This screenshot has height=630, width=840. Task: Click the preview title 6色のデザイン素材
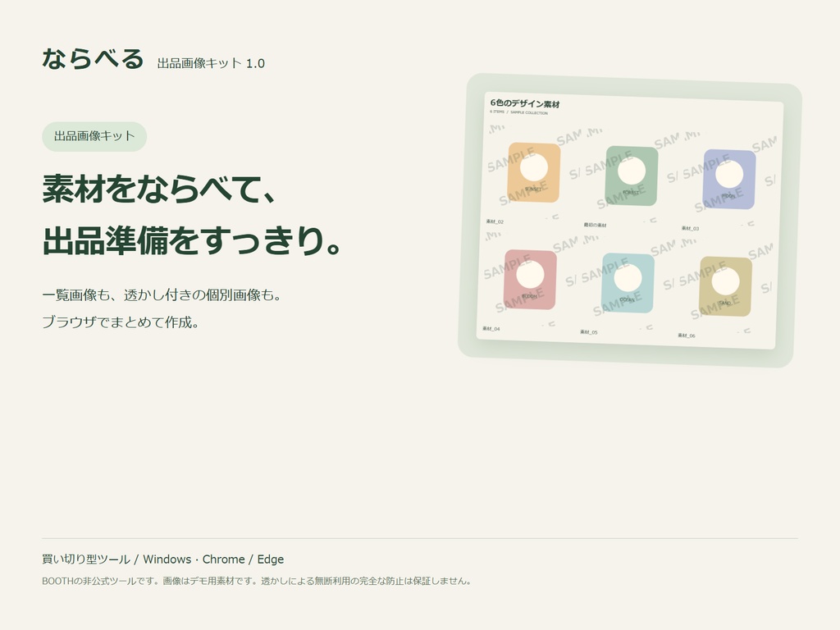(525, 103)
